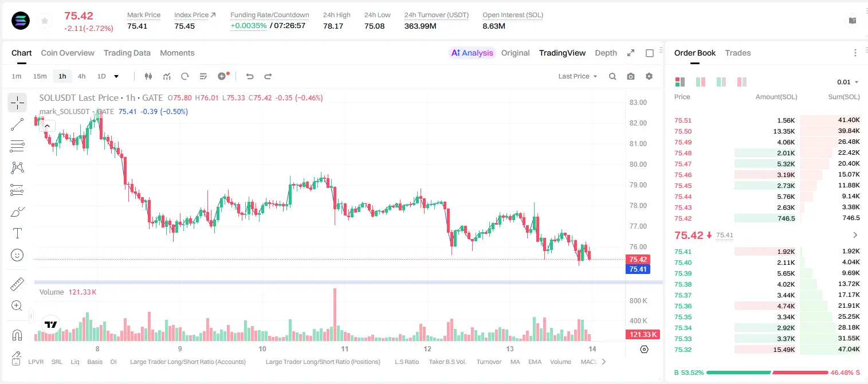868x384 pixels.
Task: Switch chart to Depth view
Action: (606, 53)
